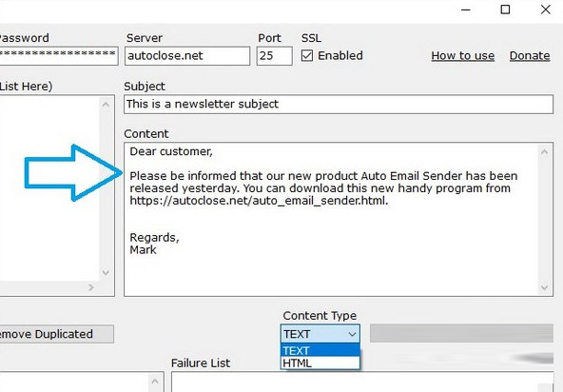Screen dimensions: 563x392
Task: Toggle the SSL Enabled checkbox
Action: coord(307,56)
